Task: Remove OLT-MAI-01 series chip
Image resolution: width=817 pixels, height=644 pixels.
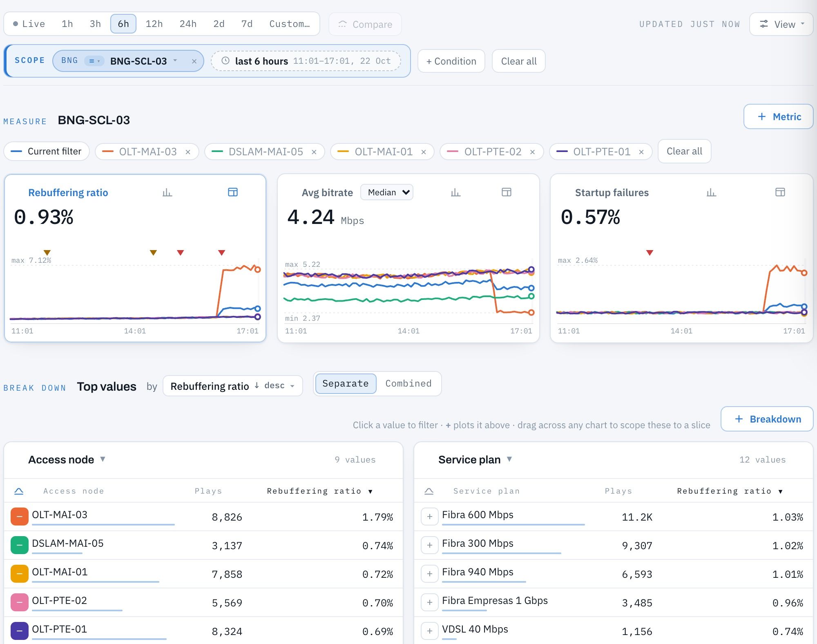Action: click(424, 152)
